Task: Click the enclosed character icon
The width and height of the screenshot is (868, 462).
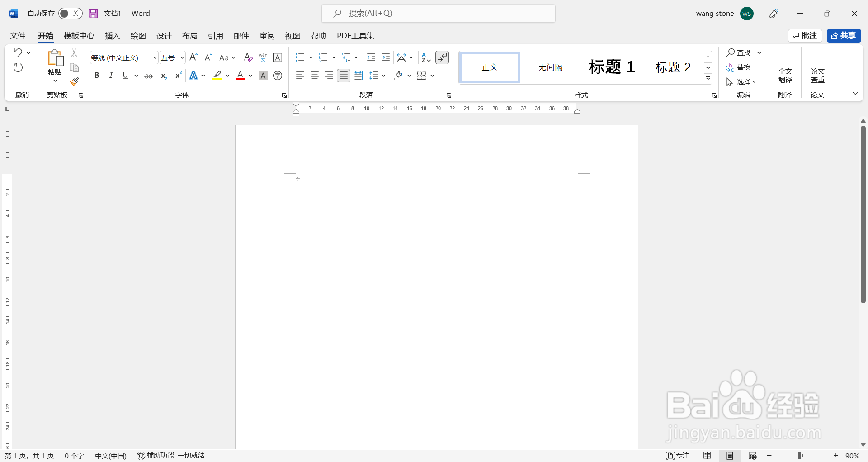Action: pos(278,76)
